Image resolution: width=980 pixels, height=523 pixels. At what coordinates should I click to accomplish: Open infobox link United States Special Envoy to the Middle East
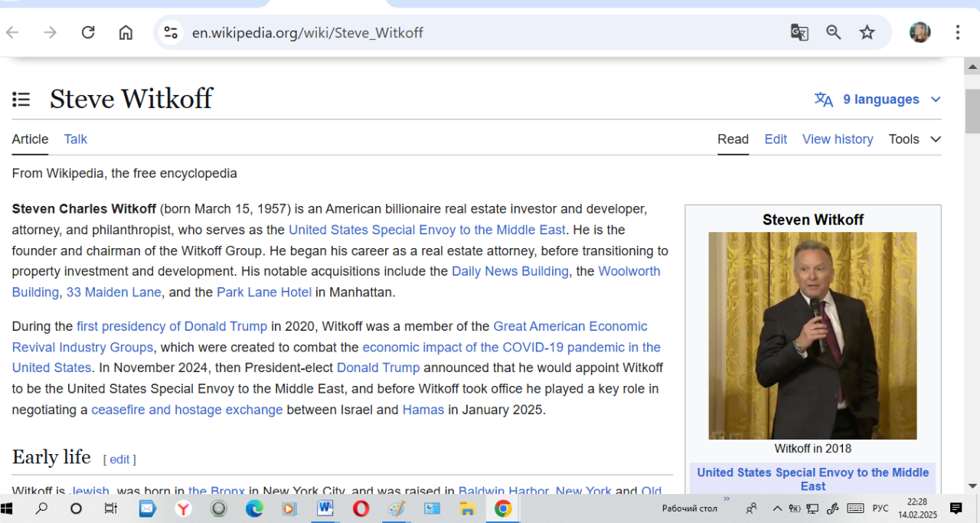[x=812, y=479]
